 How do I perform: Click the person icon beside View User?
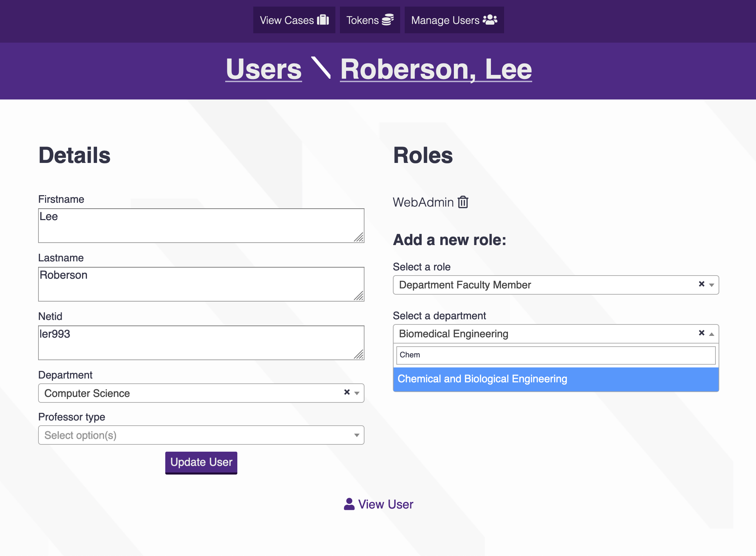click(x=349, y=504)
